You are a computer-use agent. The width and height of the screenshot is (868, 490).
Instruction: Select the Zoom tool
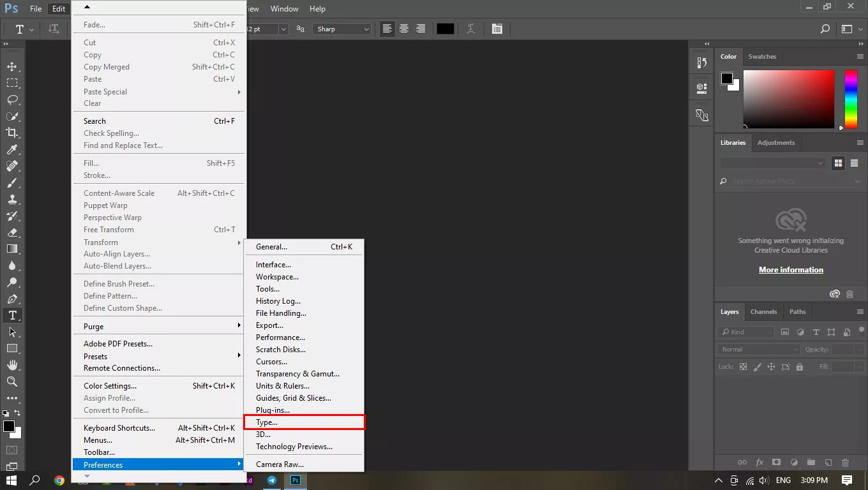coord(12,382)
